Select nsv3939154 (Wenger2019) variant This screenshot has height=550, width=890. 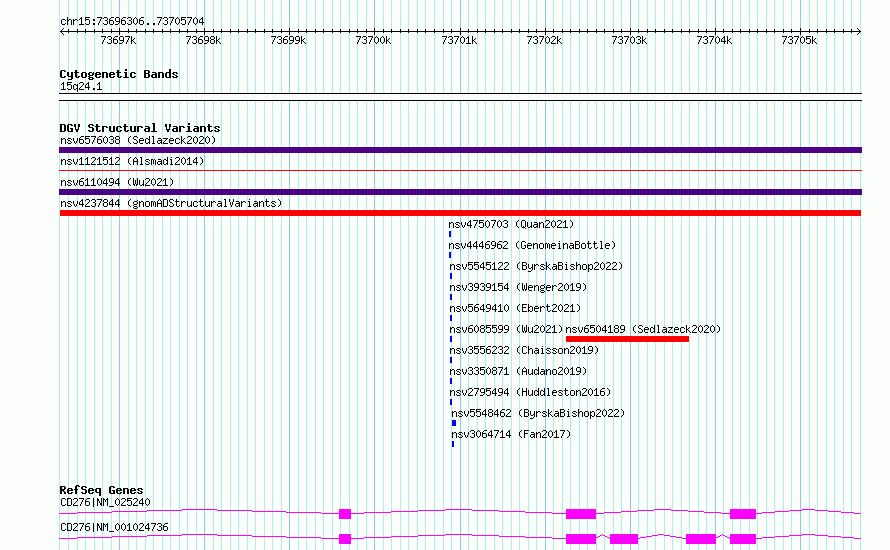[518, 287]
